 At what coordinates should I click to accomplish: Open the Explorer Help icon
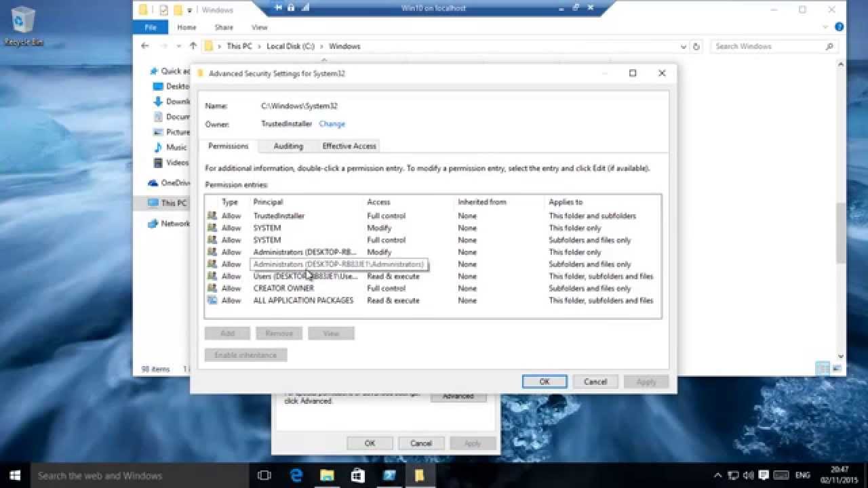(x=839, y=27)
